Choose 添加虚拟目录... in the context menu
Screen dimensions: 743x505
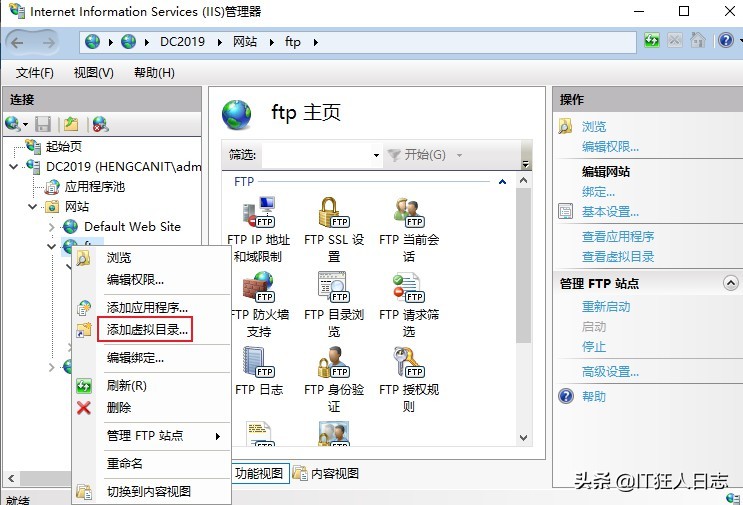coord(147,330)
